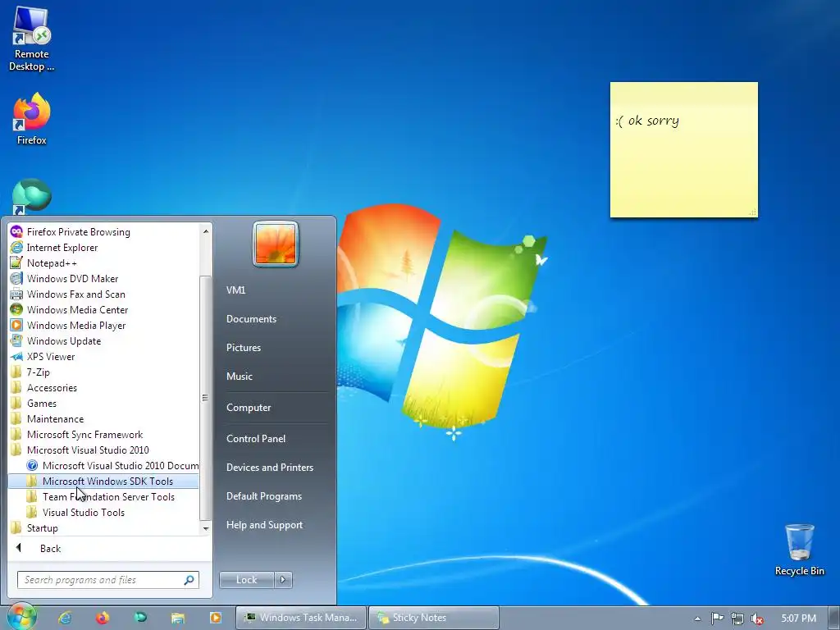Click the Lock button
The height and width of the screenshot is (630, 840).
pyautogui.click(x=246, y=580)
